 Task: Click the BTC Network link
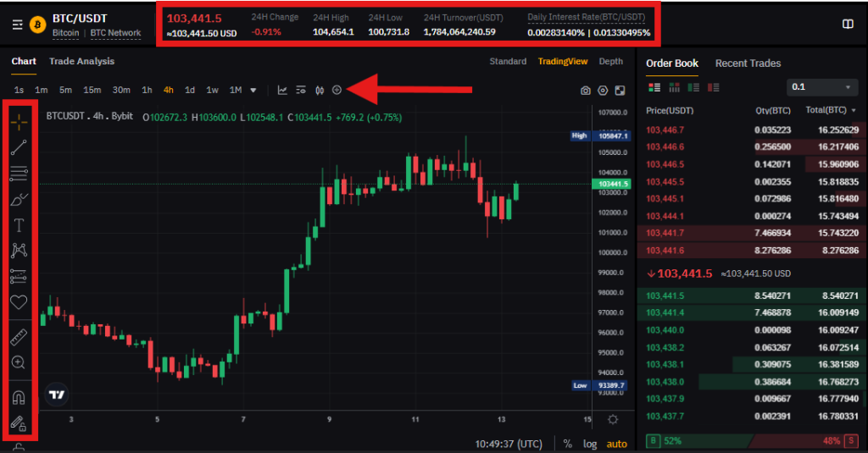(x=115, y=33)
